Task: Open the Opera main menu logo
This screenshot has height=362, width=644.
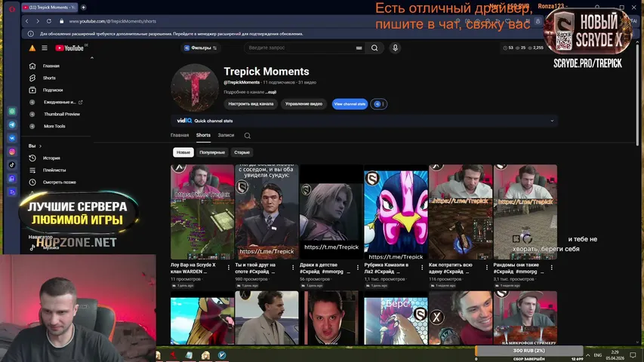Action: [x=12, y=8]
